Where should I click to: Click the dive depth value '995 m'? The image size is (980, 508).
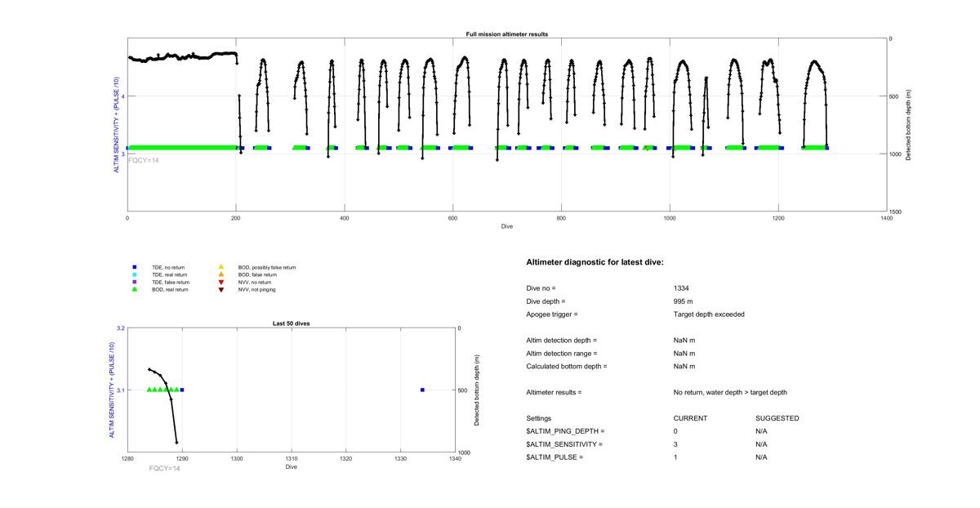(684, 301)
